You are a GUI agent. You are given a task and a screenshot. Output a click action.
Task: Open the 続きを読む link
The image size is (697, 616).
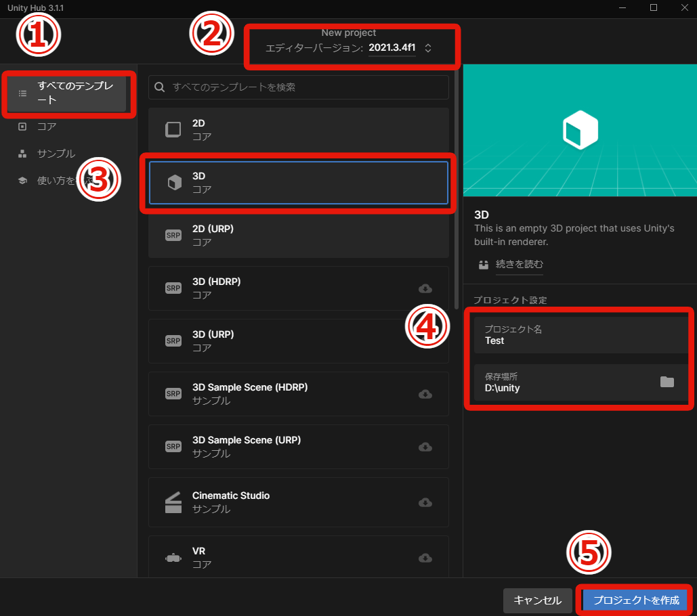point(519,264)
